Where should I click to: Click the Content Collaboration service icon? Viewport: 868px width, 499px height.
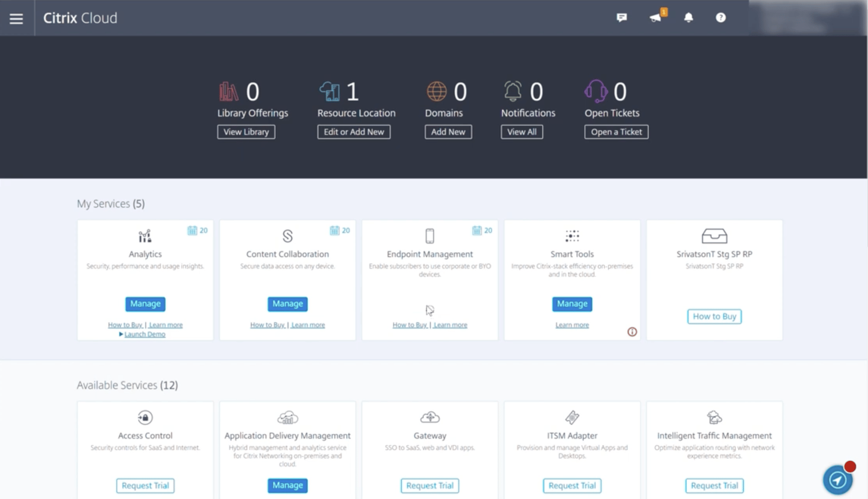287,236
